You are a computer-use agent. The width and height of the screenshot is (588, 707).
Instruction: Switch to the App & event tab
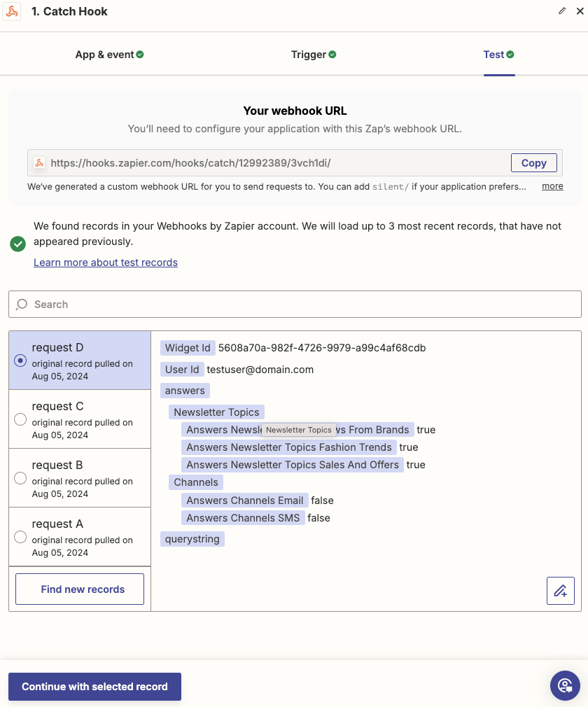pos(104,54)
